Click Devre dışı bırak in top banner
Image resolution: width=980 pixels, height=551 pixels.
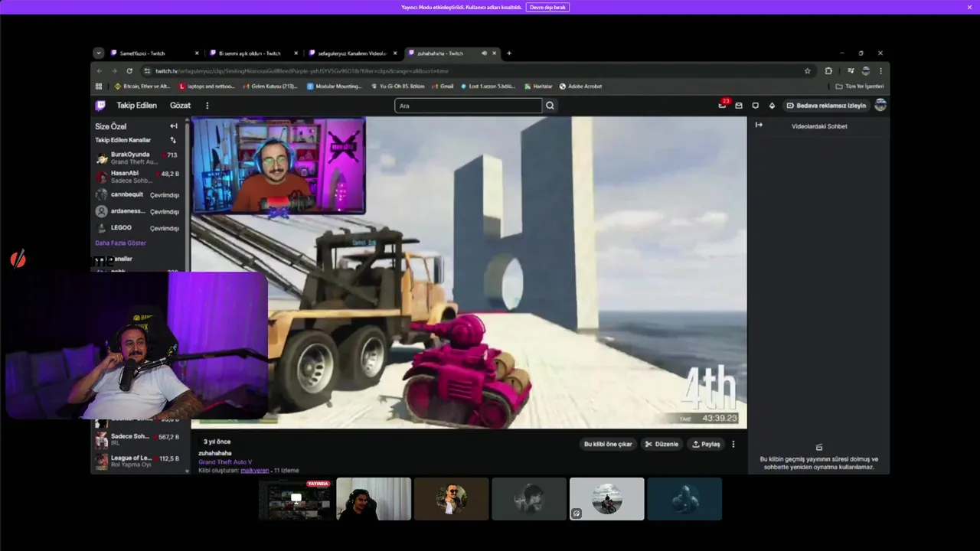coord(547,7)
